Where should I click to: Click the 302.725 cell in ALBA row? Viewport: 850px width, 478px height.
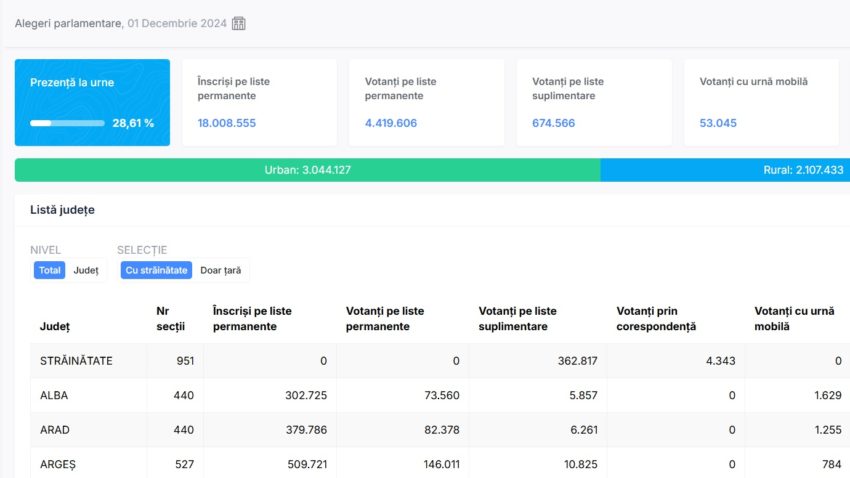tap(306, 396)
